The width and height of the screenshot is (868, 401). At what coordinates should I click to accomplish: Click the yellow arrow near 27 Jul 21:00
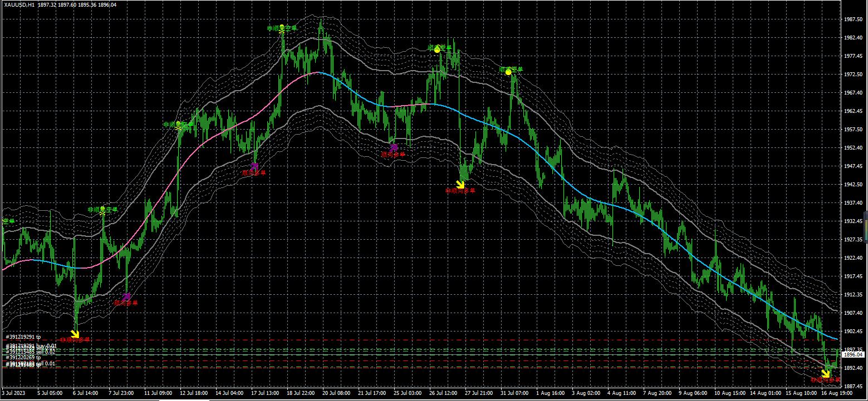pos(460,184)
